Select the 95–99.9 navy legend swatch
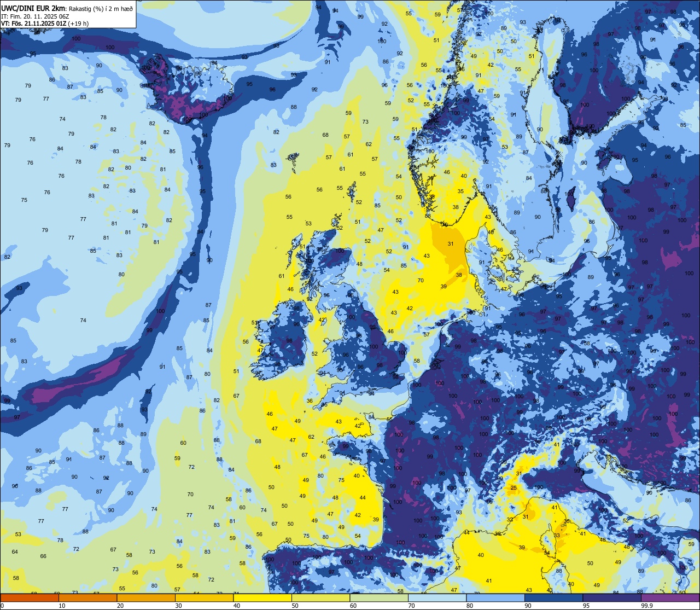Screen dimensions: 700x610 (x=612, y=597)
